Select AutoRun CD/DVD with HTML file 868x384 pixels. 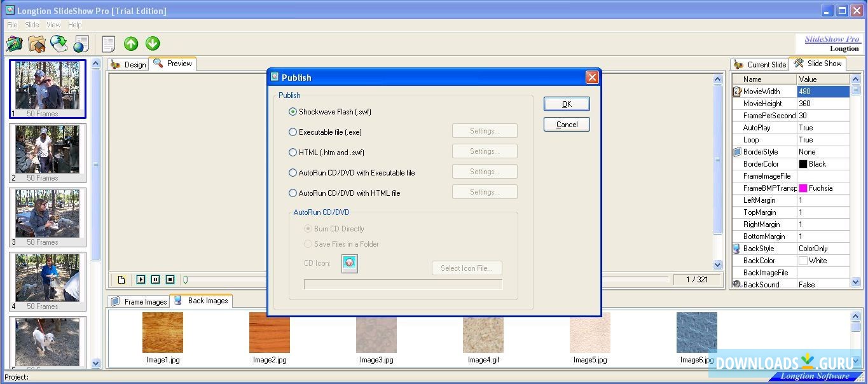(345, 193)
